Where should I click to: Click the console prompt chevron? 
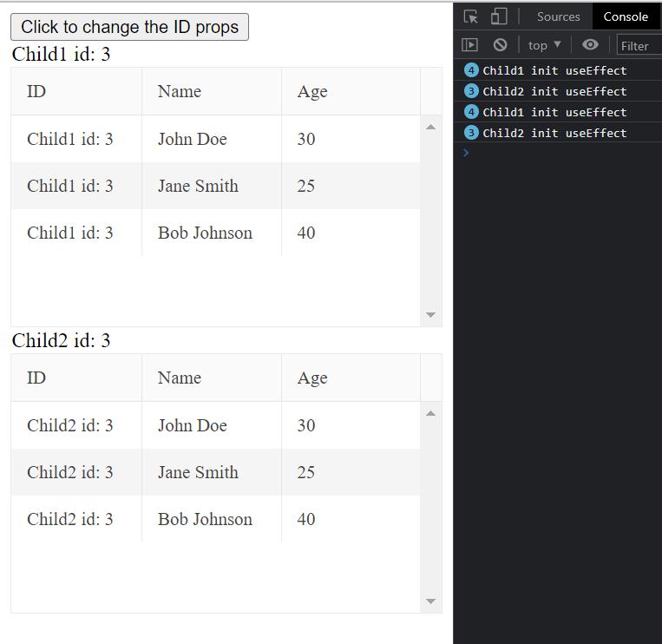pos(466,153)
